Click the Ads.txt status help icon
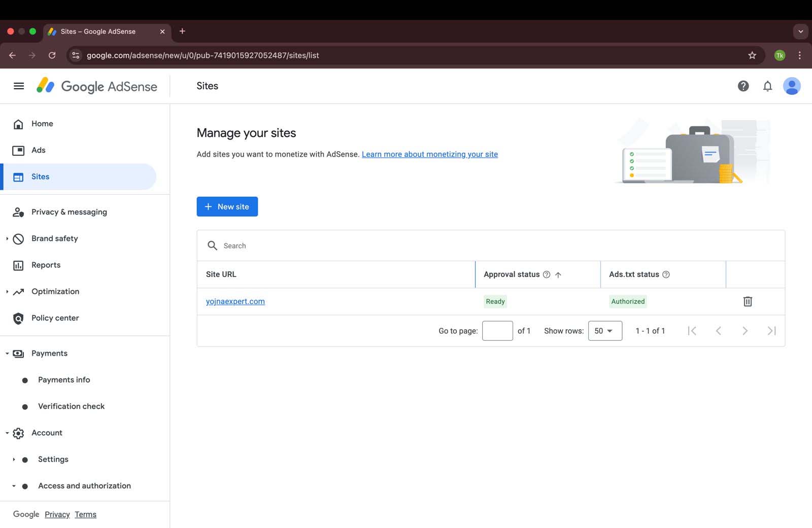 click(666, 274)
